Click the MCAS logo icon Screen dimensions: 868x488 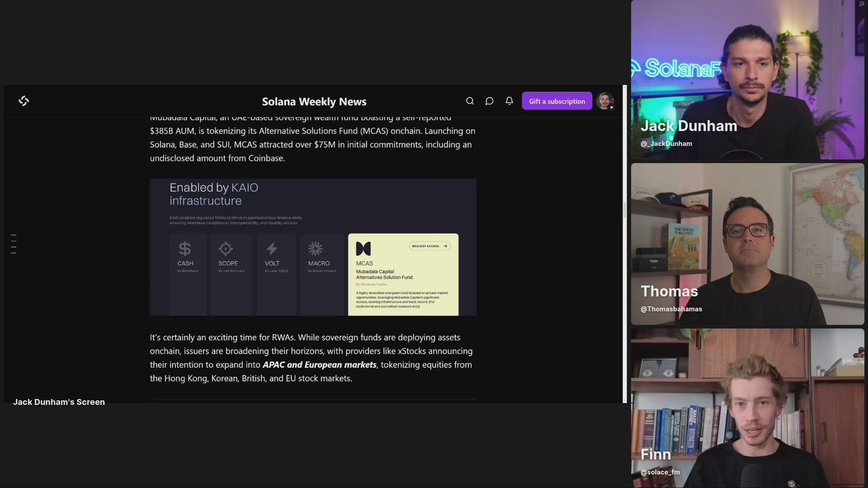pyautogui.click(x=363, y=249)
